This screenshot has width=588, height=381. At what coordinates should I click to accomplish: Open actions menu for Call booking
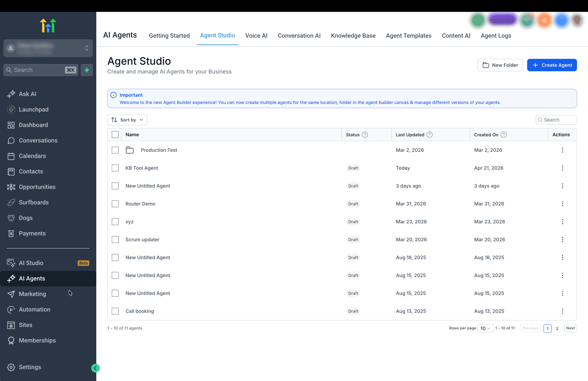coord(563,311)
